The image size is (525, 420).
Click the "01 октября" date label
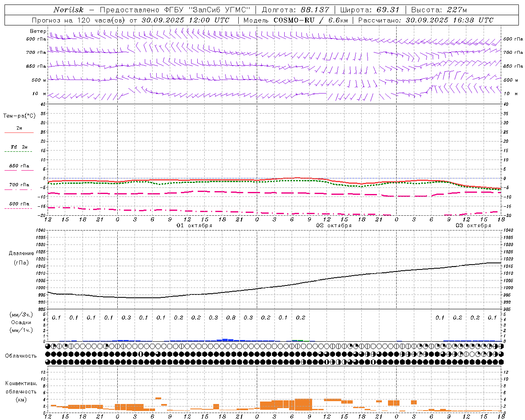pyautogui.click(x=194, y=226)
